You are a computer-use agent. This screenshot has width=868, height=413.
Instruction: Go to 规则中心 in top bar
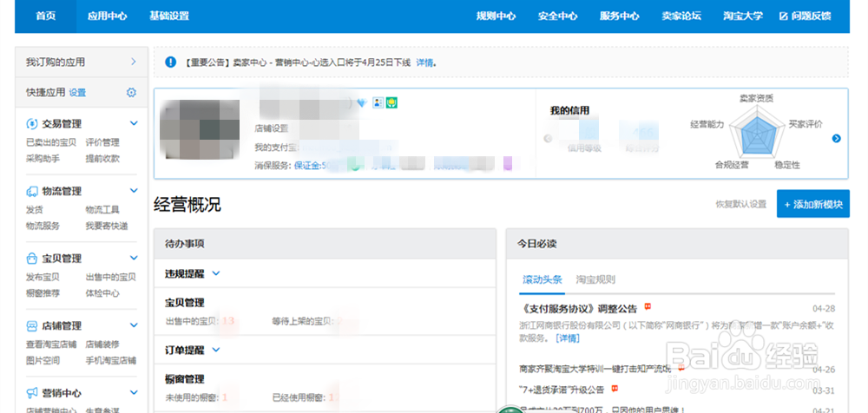click(496, 16)
